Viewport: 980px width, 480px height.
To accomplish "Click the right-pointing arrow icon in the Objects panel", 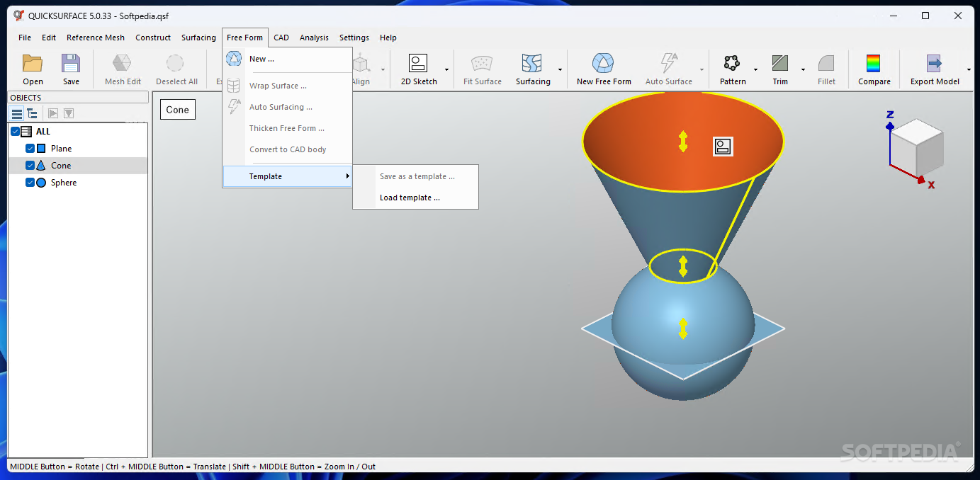I will tap(52, 113).
